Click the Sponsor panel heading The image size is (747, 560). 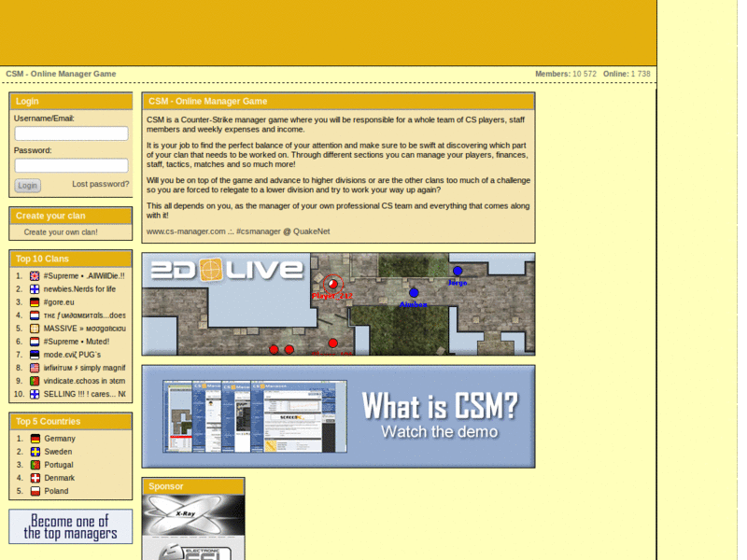coord(166,486)
